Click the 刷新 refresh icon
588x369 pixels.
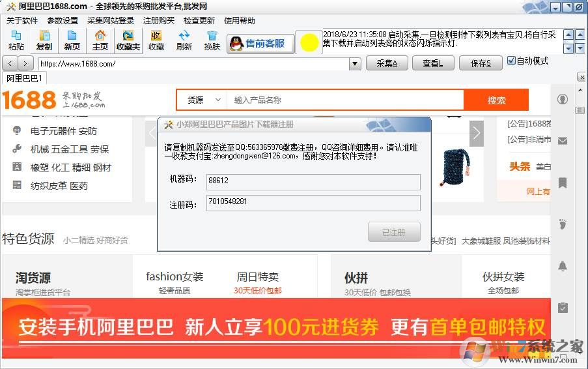click(184, 40)
